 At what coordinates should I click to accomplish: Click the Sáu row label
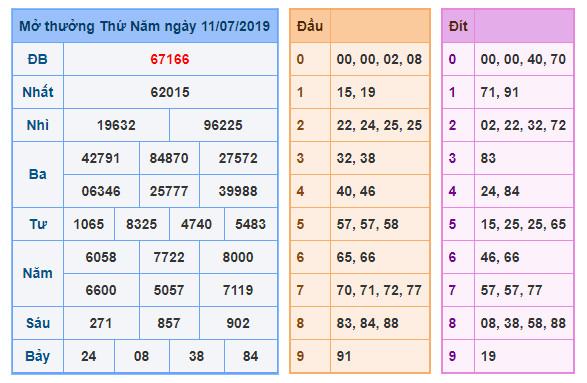(38, 323)
